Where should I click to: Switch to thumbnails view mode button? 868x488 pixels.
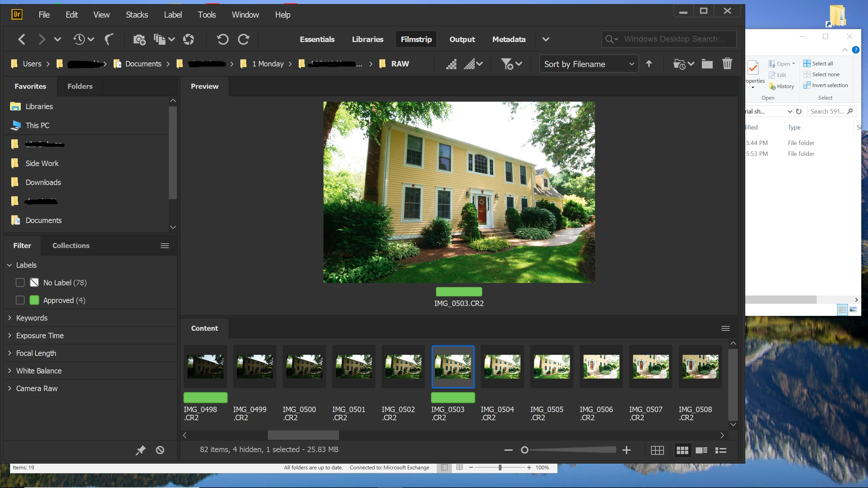[682, 450]
